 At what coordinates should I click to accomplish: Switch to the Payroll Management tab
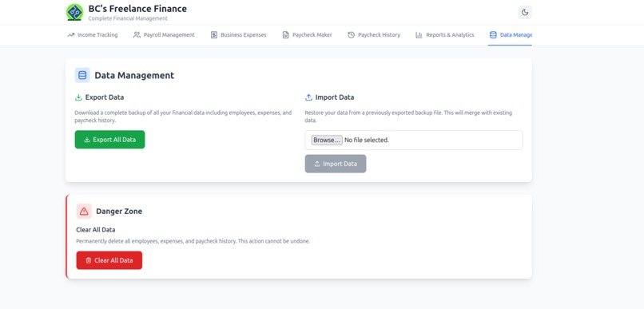(164, 35)
